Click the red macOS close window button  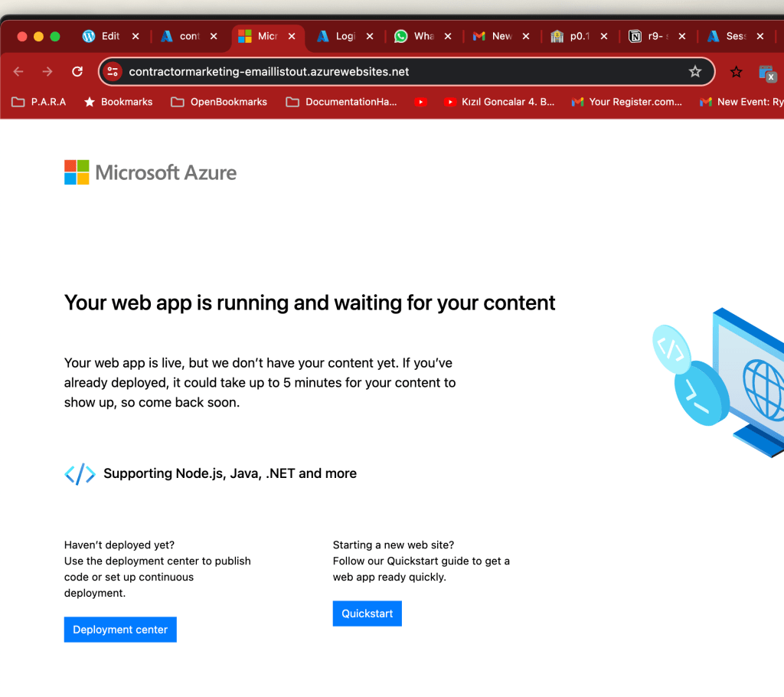coord(22,36)
